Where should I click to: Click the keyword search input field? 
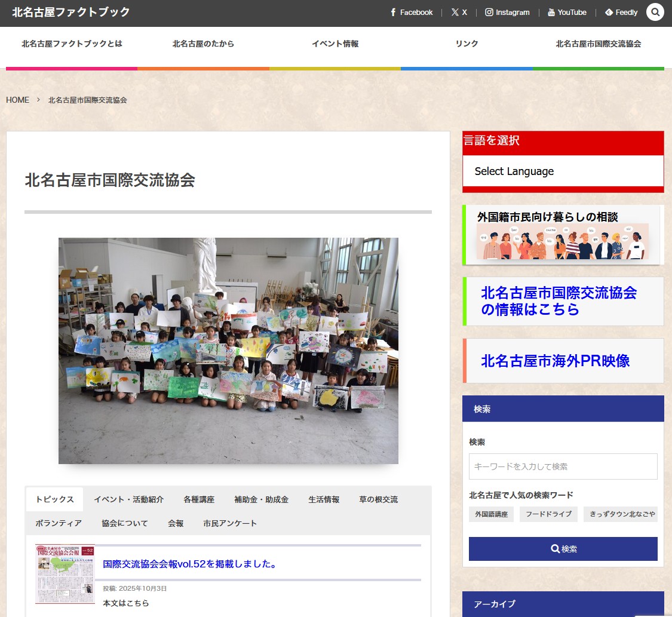(563, 466)
